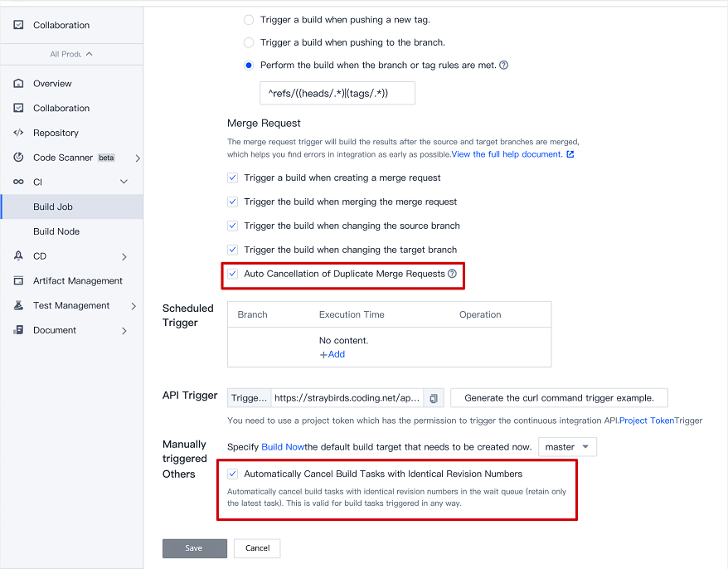Screen dimensions: 728x569
Task: Click the Code Scanner icon
Action: (x=18, y=158)
